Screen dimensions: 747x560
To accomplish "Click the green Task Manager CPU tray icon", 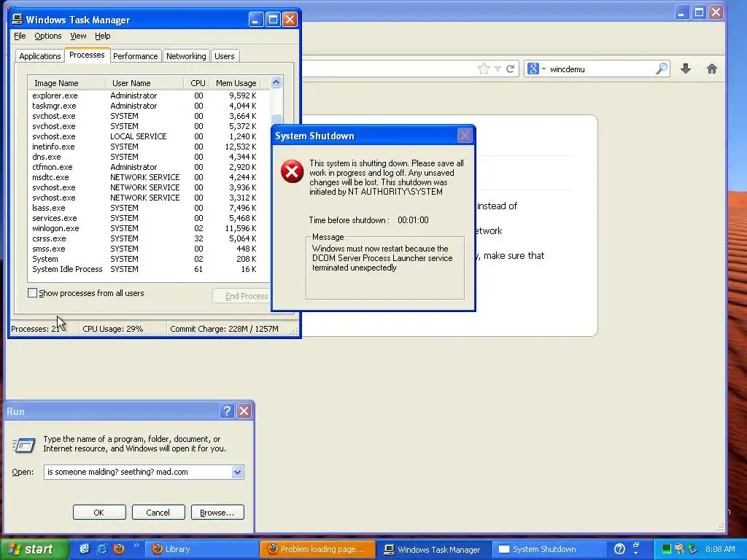I will (667, 549).
